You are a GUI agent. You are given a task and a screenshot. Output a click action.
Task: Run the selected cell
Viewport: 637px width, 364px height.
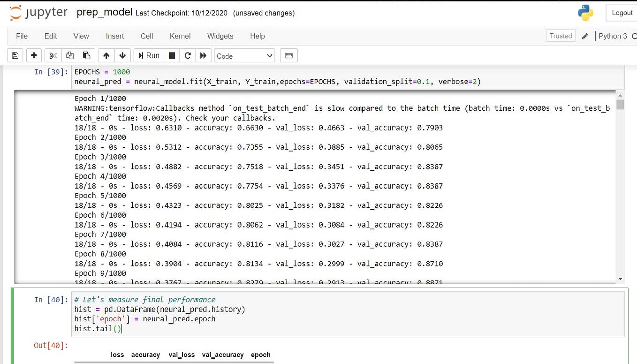(x=148, y=55)
